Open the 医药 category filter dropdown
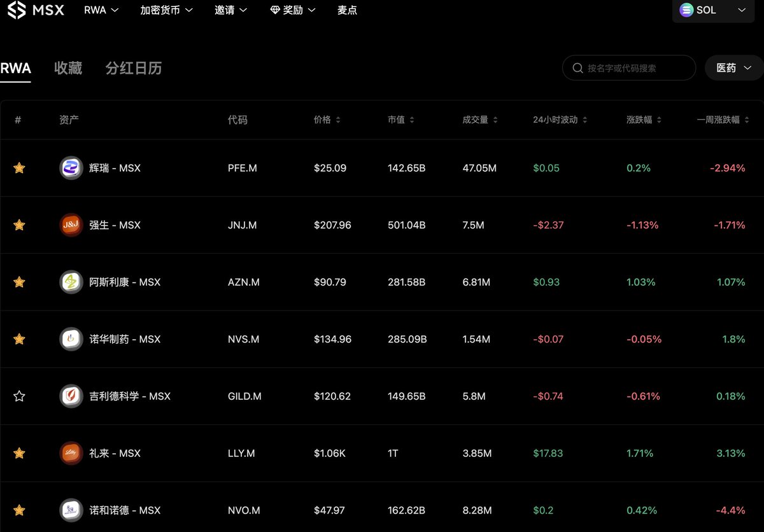Viewport: 764px width, 532px height. point(734,67)
